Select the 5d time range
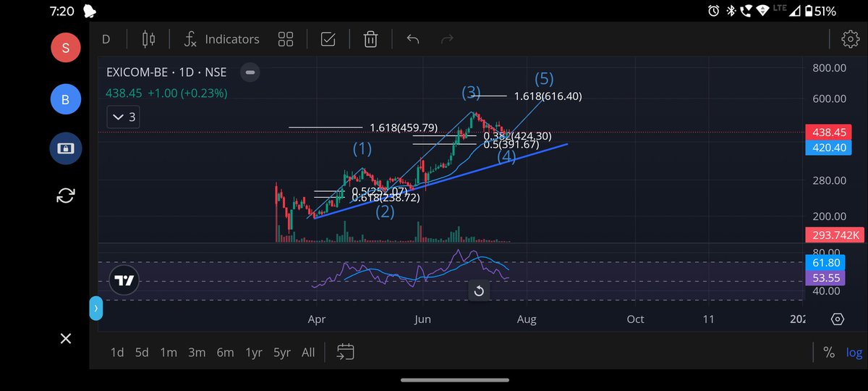 coord(142,353)
